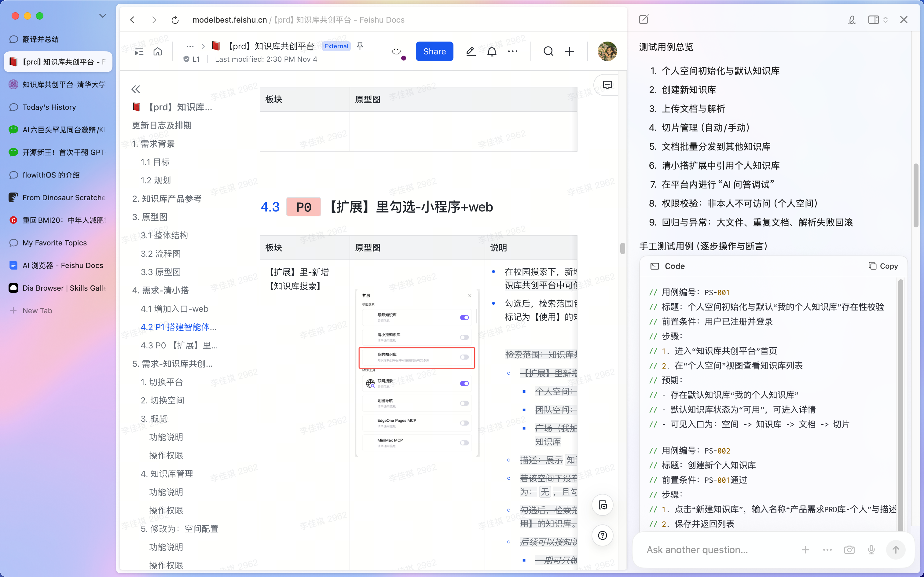Send message with up-arrow button
924x577 pixels.
coord(895,549)
